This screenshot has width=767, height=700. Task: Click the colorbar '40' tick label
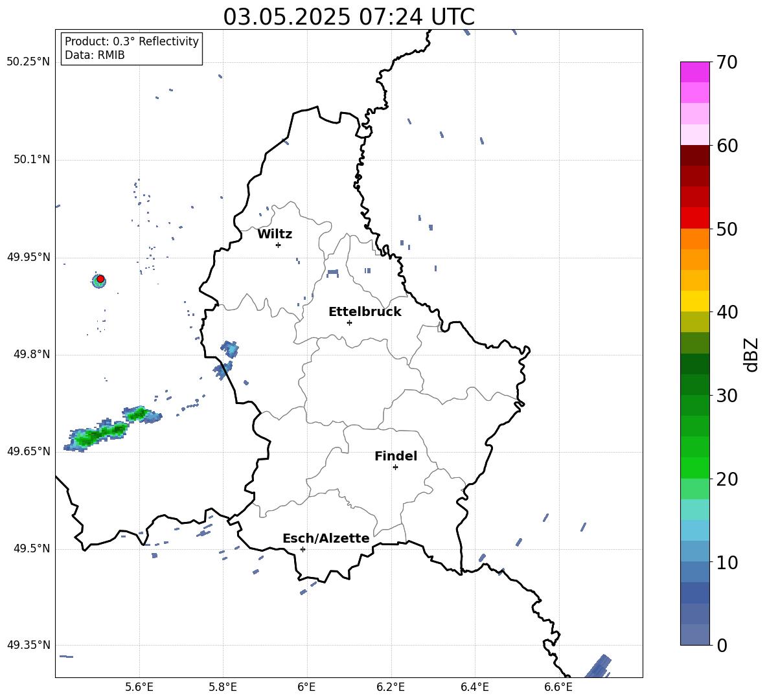pos(727,312)
